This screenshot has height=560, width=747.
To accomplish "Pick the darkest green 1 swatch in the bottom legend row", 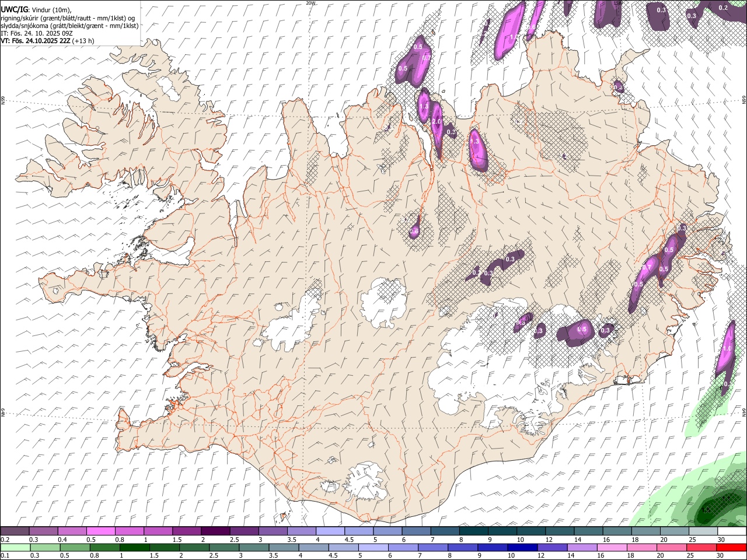I will pyautogui.click(x=134, y=547).
